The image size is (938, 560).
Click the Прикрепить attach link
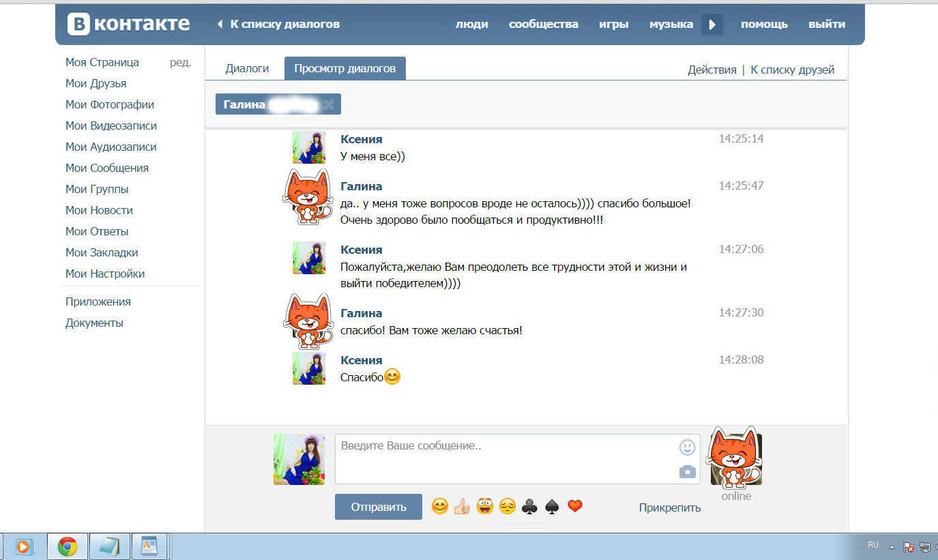[x=670, y=507]
